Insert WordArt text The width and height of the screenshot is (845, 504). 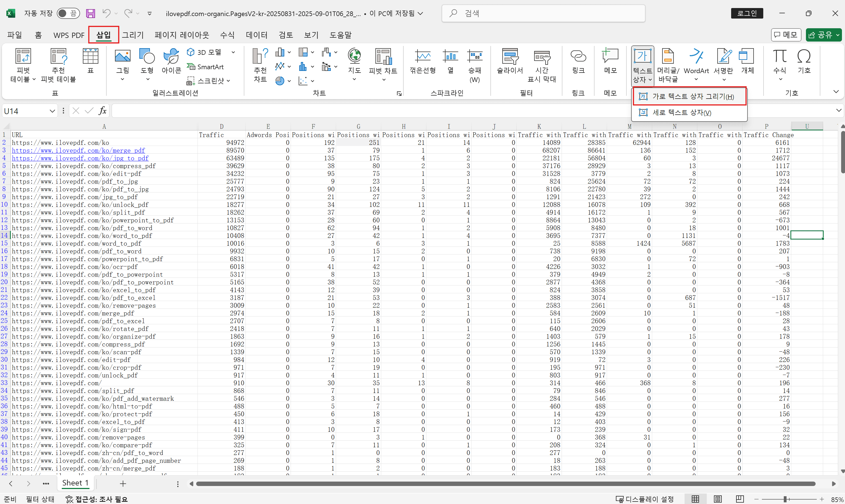tap(696, 65)
